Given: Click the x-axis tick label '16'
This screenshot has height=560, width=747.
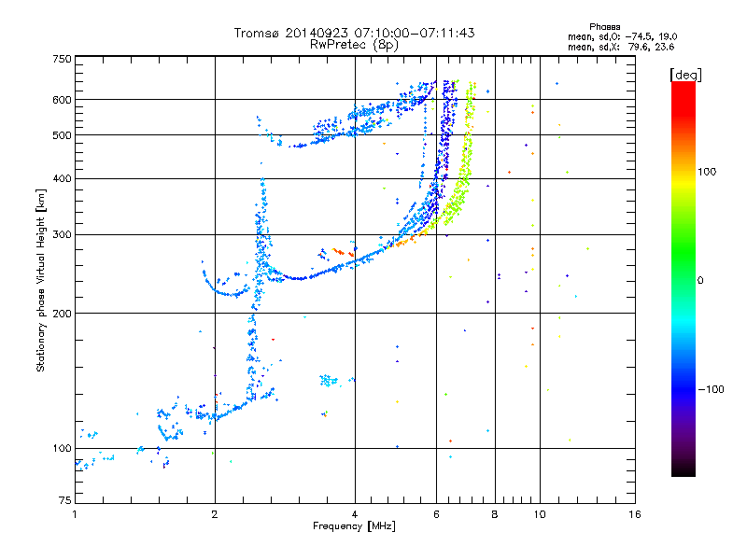Looking at the screenshot, I should coord(635,514).
